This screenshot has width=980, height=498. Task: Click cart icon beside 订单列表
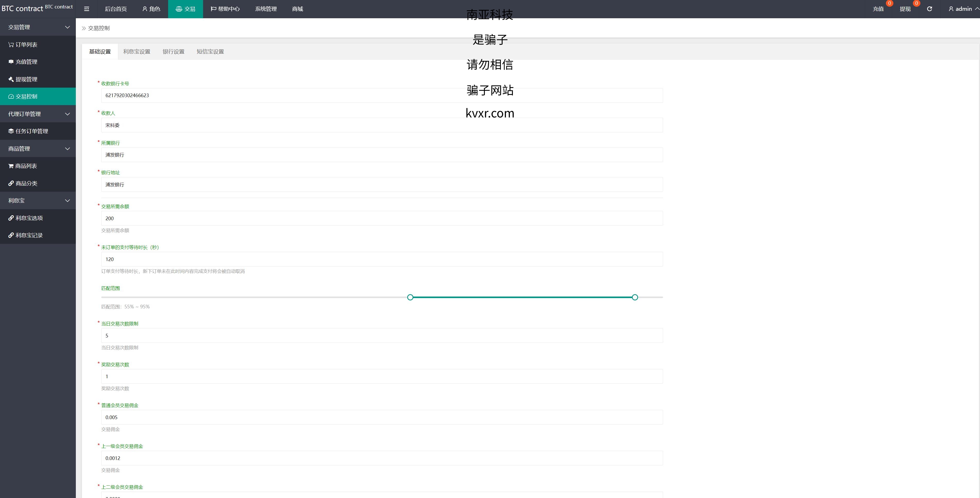pos(11,44)
